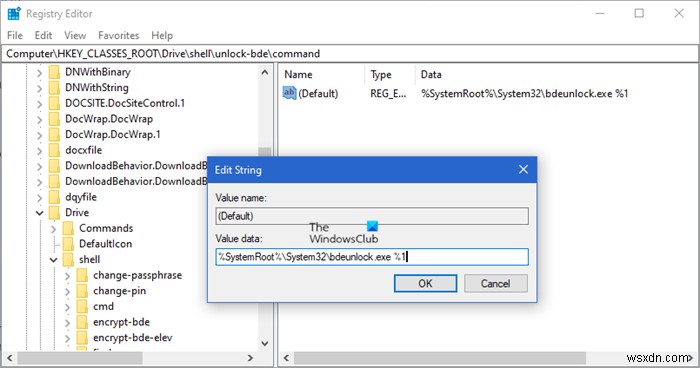Select the Commands folder icon

point(68,228)
